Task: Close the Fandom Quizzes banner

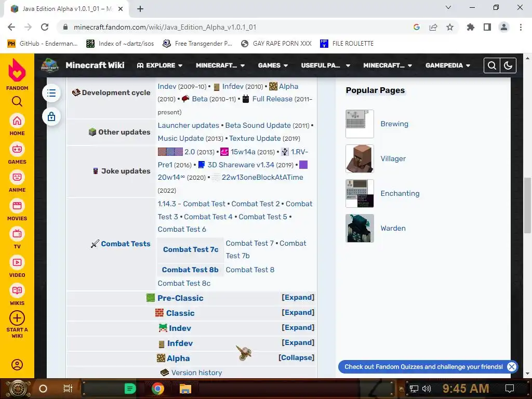Action: (512, 367)
